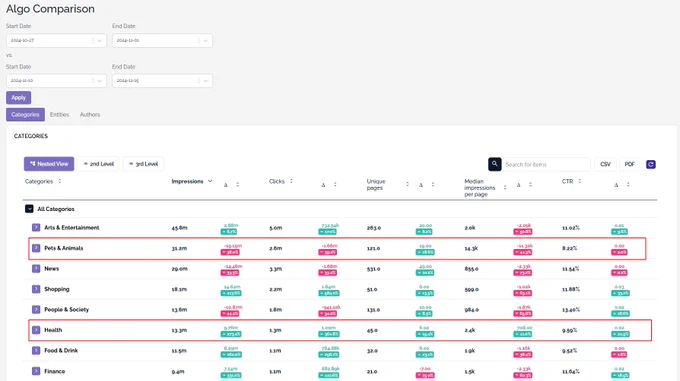680x381 pixels.
Task: Click the Arts & Entertainment label
Action: tap(72, 228)
